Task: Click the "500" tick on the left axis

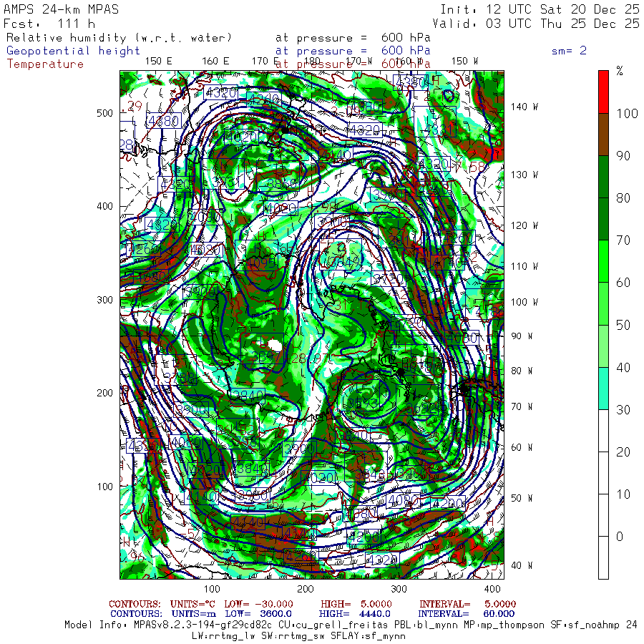Action: (104, 113)
